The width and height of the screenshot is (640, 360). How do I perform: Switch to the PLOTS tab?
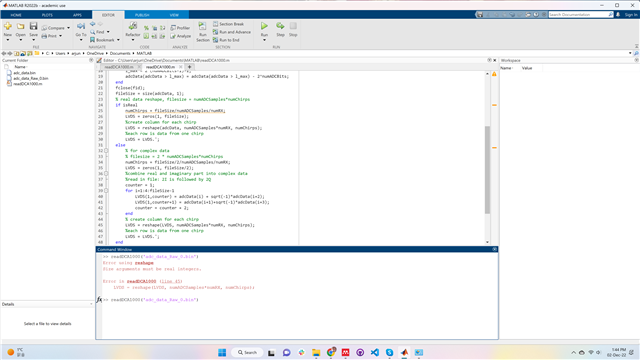coord(47,15)
